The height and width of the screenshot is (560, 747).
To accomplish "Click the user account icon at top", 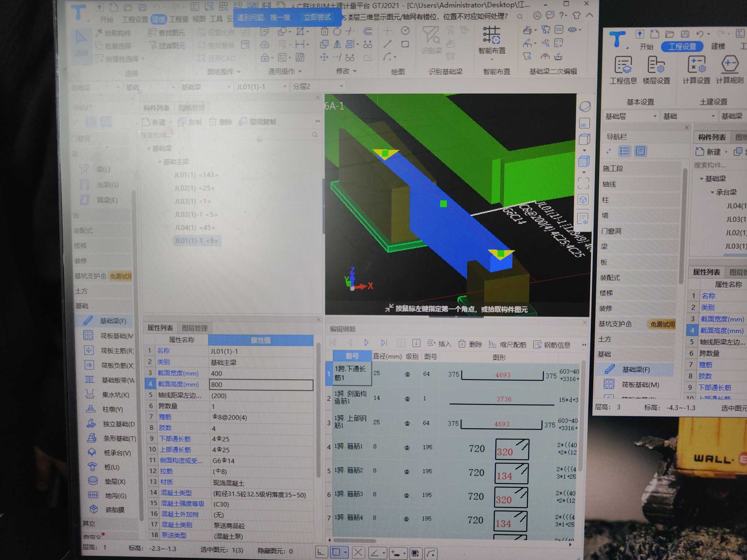I will tap(537, 16).
